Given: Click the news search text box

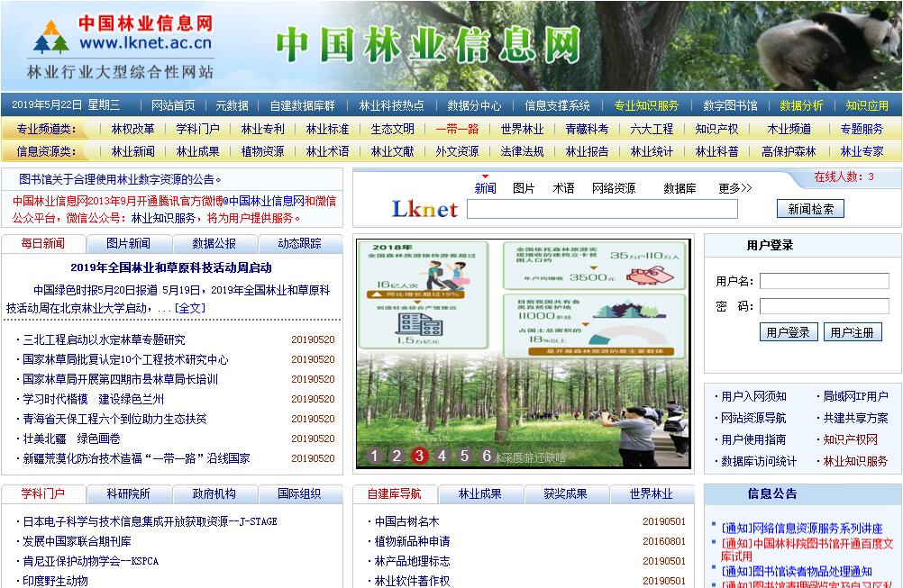Looking at the screenshot, I should 602,209.
